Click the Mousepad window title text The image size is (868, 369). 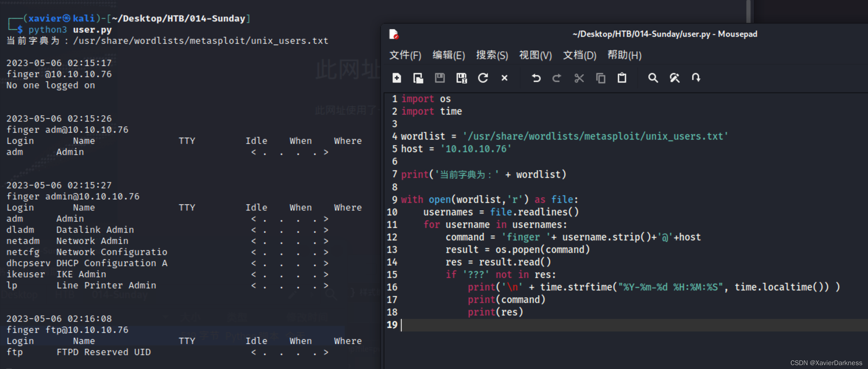665,34
